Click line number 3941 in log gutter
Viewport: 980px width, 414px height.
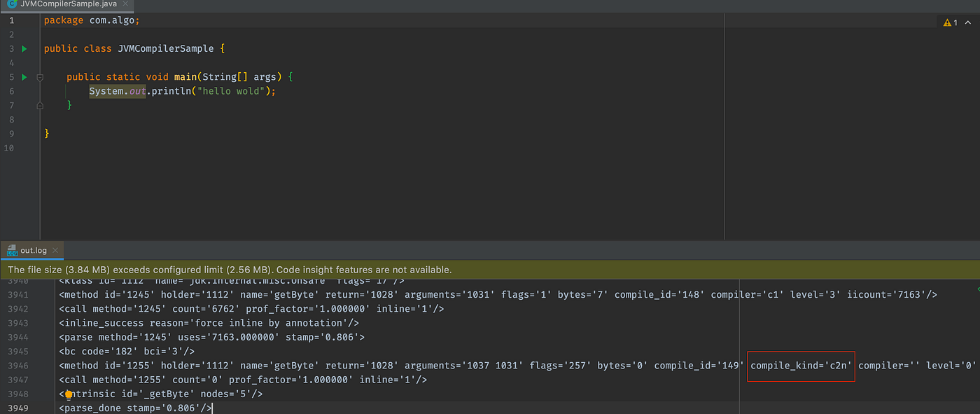[x=17, y=295]
